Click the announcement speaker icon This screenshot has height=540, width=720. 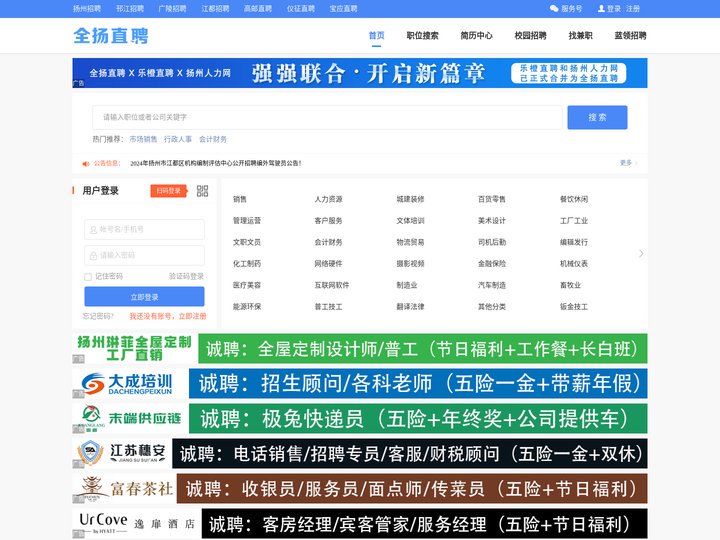pos(85,163)
